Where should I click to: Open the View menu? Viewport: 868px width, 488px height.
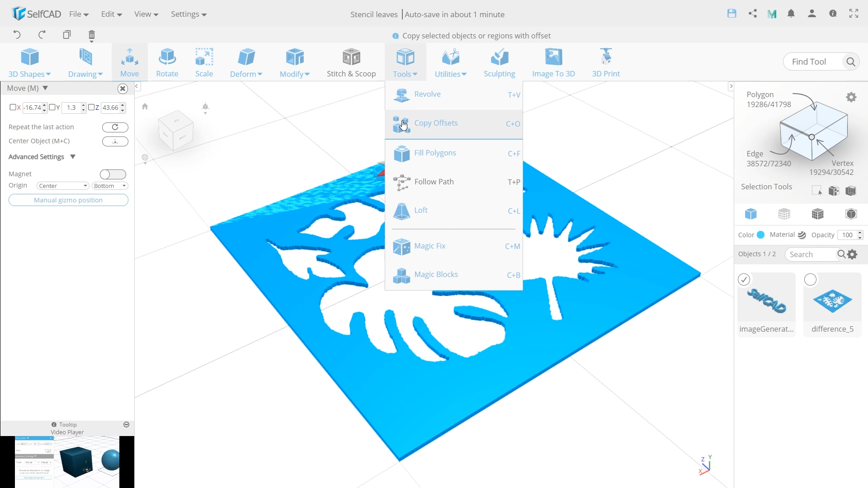[x=146, y=14]
